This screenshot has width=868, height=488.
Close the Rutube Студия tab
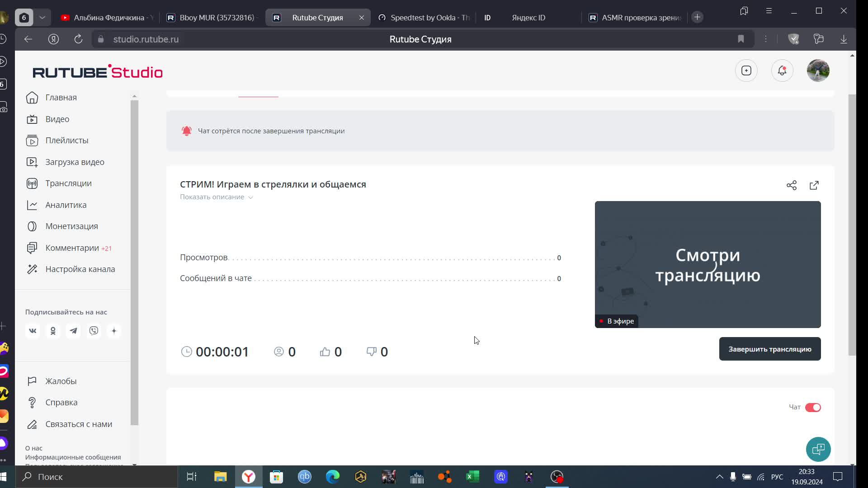[361, 18]
